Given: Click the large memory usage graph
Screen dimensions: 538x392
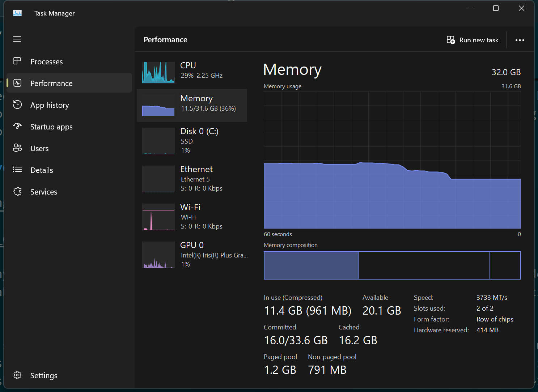Looking at the screenshot, I should (x=392, y=160).
